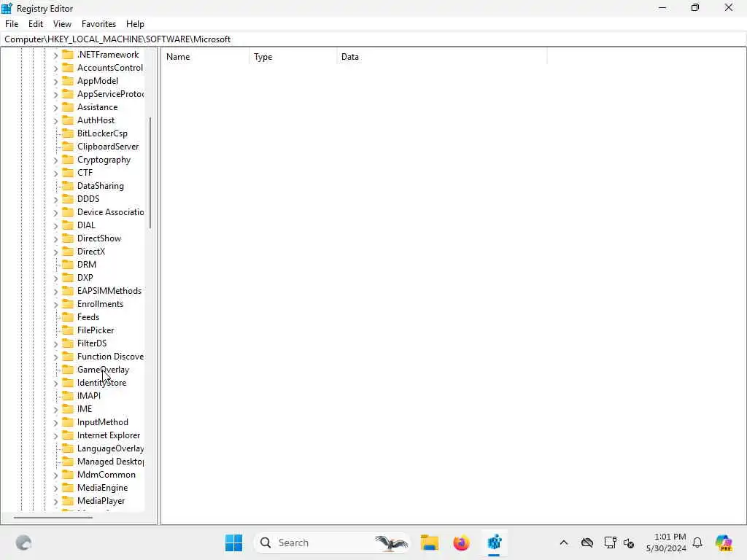Image resolution: width=747 pixels, height=560 pixels.
Task: Open the File menu
Action: (12, 24)
